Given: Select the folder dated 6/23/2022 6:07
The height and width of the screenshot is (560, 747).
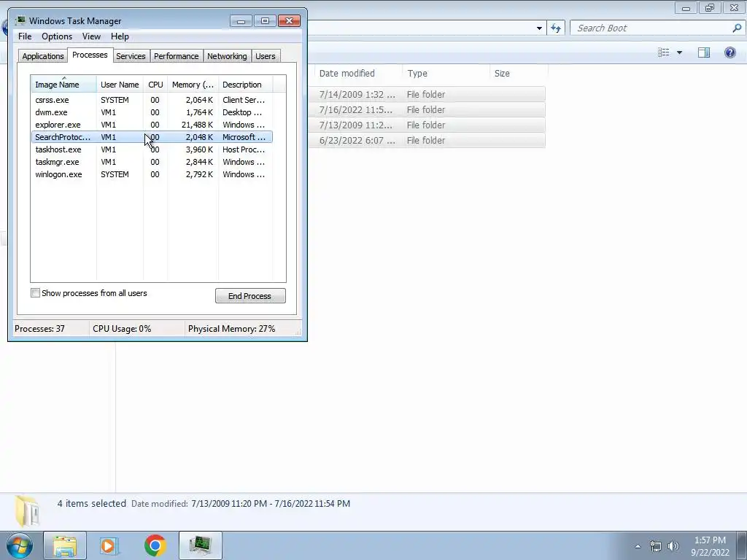Looking at the screenshot, I should [x=426, y=140].
